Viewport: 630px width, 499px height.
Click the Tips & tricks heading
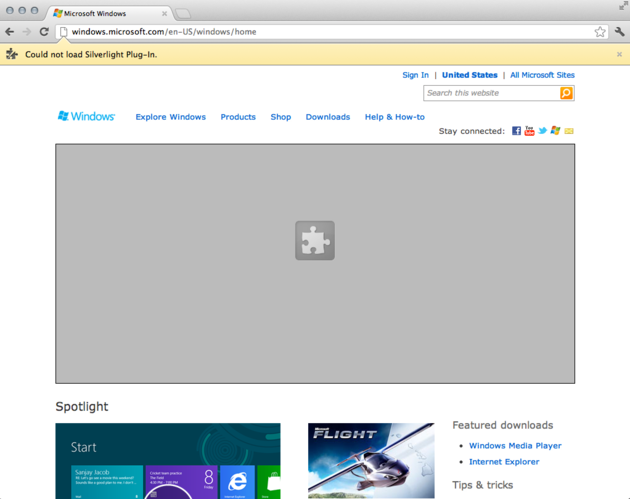pyautogui.click(x=483, y=485)
